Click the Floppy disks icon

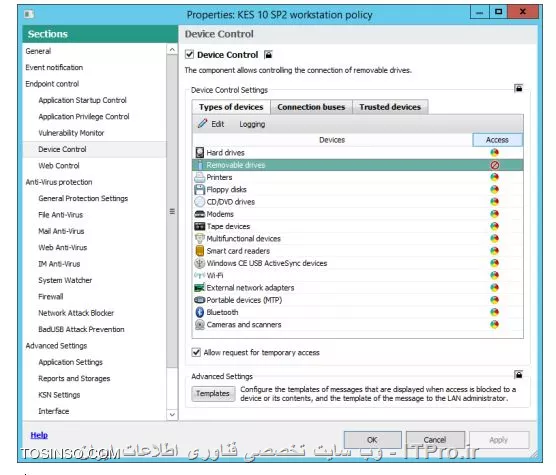pos(200,189)
